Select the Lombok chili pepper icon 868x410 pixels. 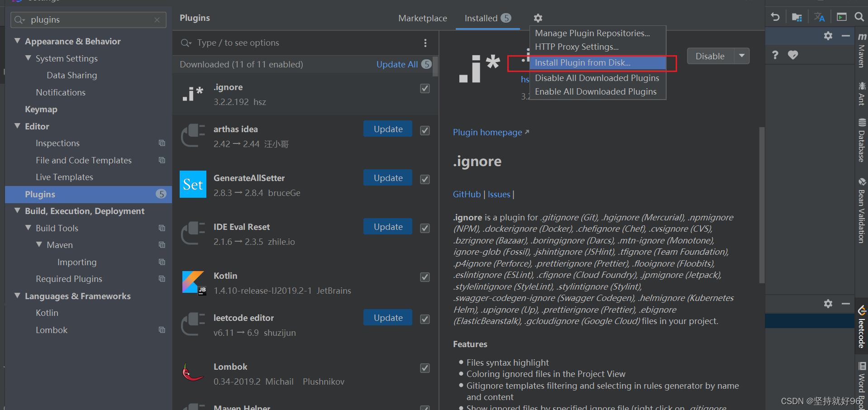coord(193,372)
